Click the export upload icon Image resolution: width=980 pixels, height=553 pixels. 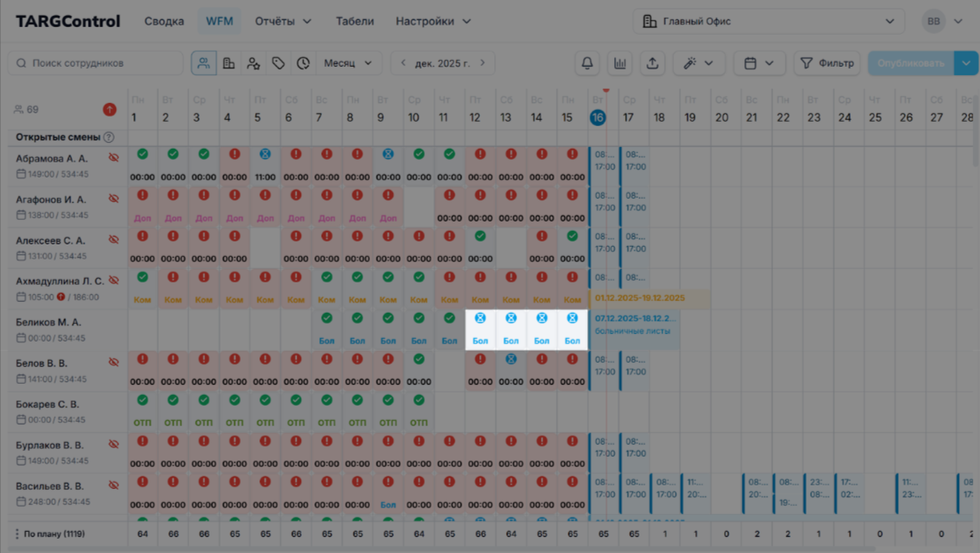[652, 63]
